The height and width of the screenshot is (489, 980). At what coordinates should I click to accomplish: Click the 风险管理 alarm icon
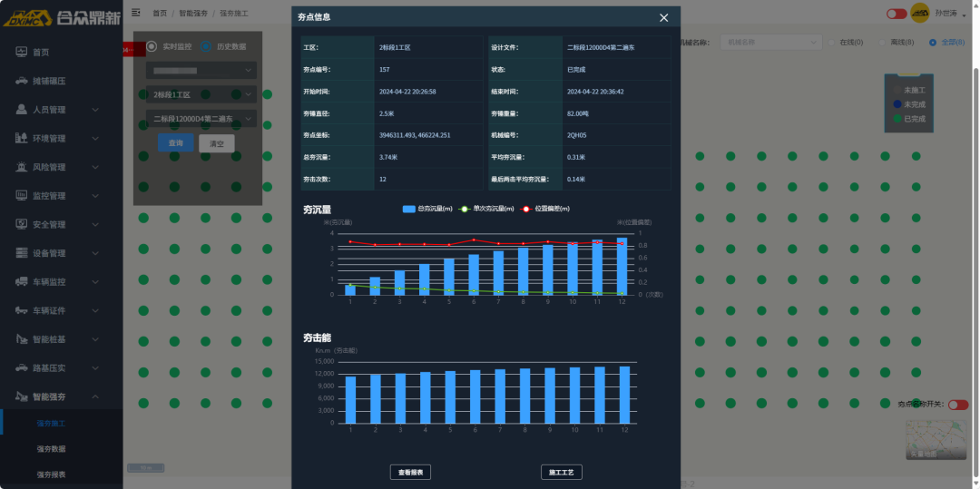click(x=21, y=167)
